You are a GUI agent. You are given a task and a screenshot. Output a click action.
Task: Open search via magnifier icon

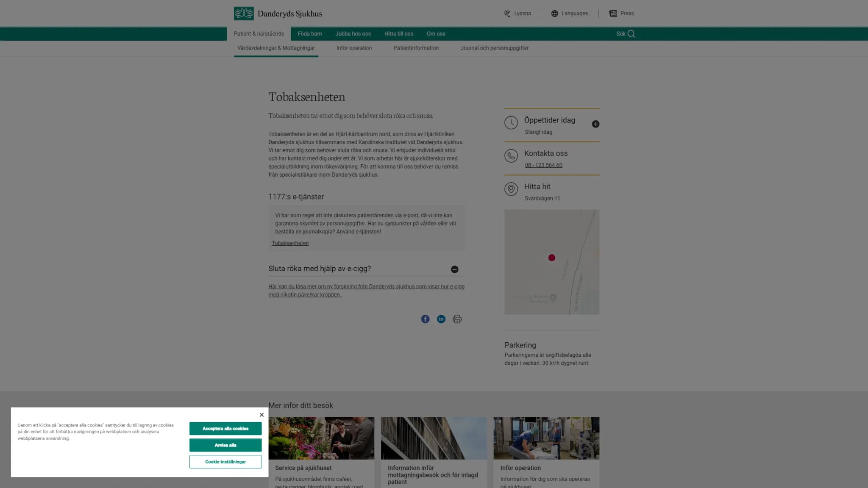point(632,34)
